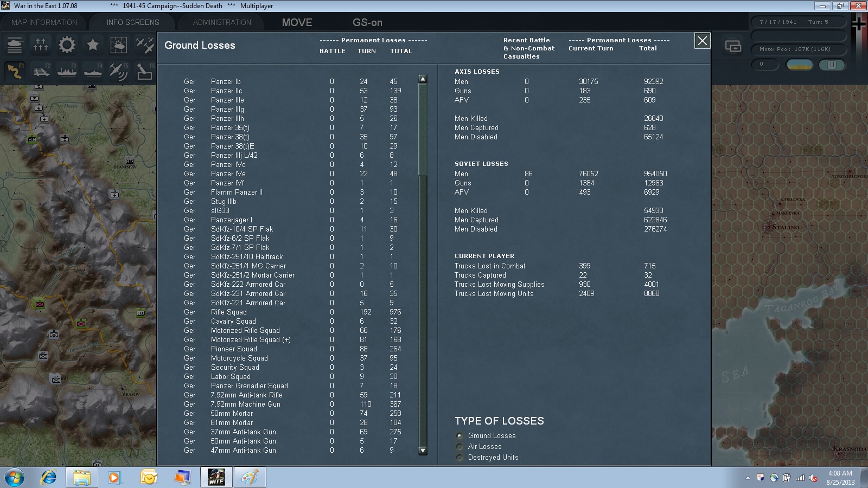Select Air Losses radio option
868x488 pixels.
pyautogui.click(x=460, y=446)
